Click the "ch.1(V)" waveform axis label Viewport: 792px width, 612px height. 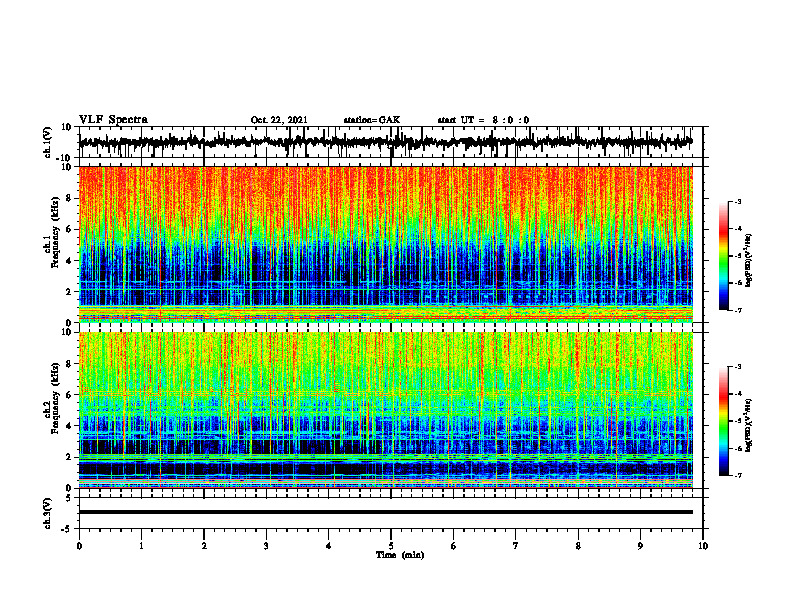coord(48,142)
